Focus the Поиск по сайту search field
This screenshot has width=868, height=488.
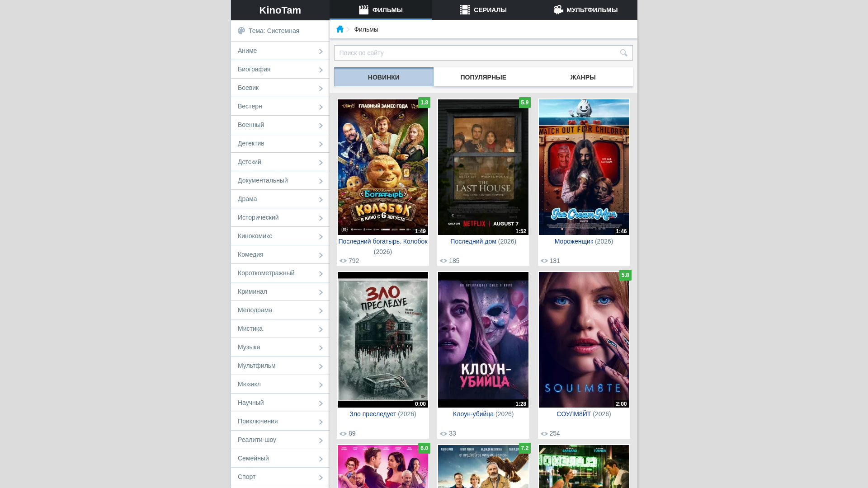tap(483, 53)
